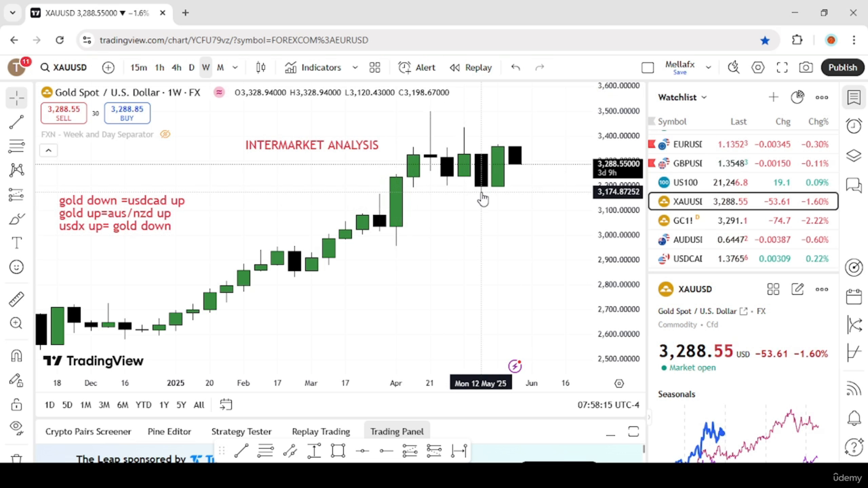868x488 pixels.
Task: Open the Go to date calendar icon
Action: [x=226, y=405]
